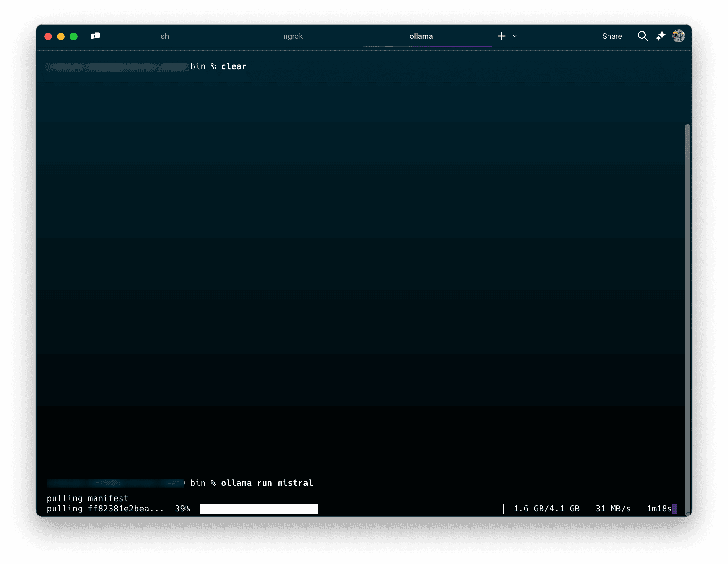Click the 'pulling manifest' output line
The height and width of the screenshot is (564, 728).
coord(87,498)
